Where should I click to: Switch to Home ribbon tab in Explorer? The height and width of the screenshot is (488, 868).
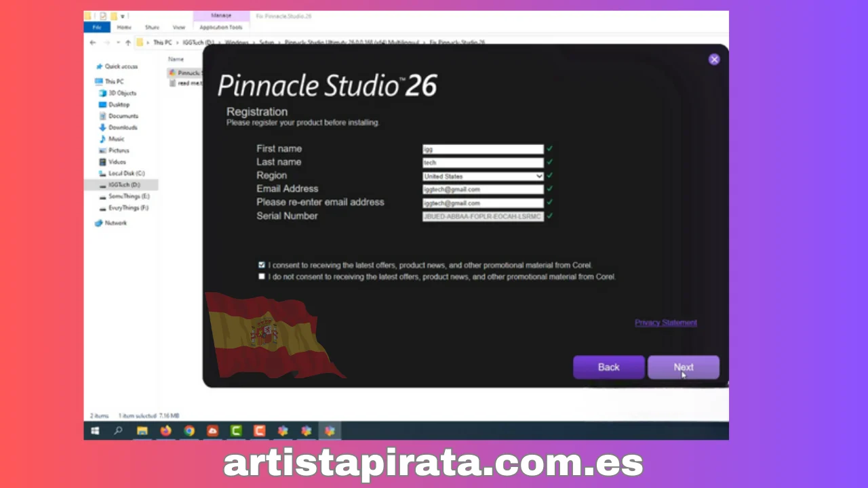[124, 27]
